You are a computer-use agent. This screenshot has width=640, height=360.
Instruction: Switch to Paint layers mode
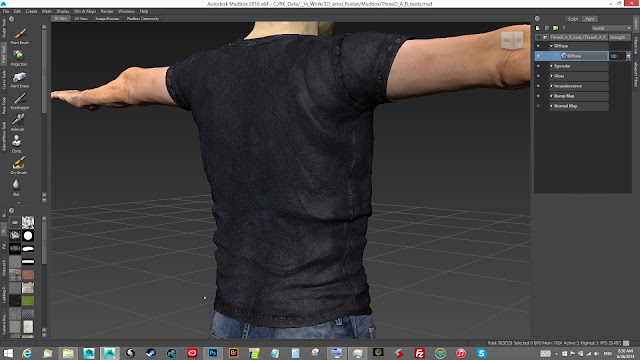[x=590, y=19]
